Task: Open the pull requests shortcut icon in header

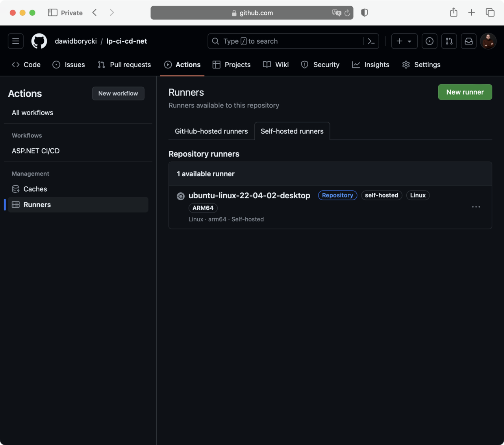Action: click(449, 41)
